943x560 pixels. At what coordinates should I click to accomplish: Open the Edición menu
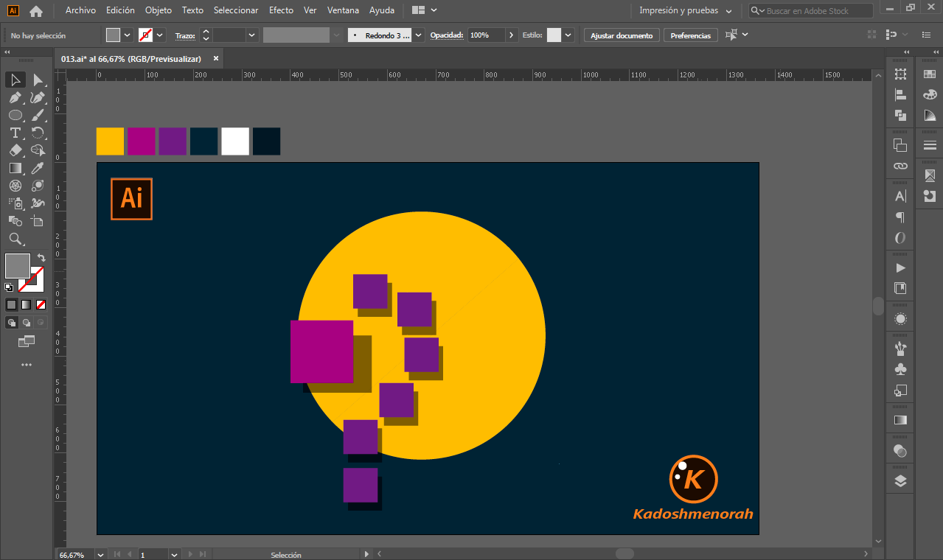point(120,10)
